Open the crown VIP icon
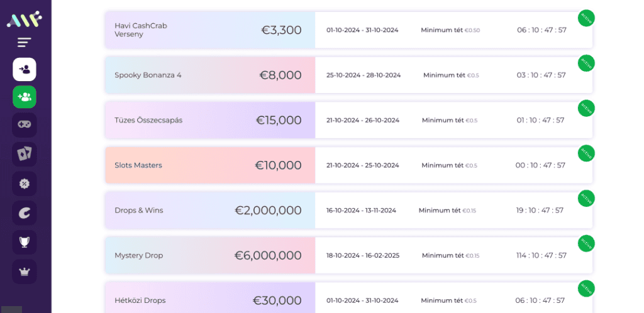644x313 pixels. click(25, 272)
